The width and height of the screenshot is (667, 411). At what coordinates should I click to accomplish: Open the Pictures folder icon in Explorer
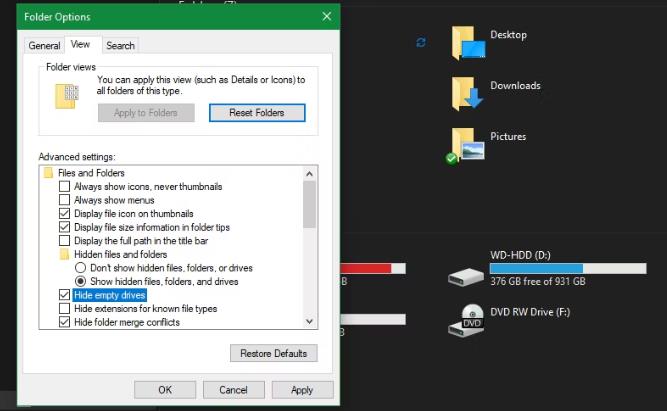click(x=467, y=145)
